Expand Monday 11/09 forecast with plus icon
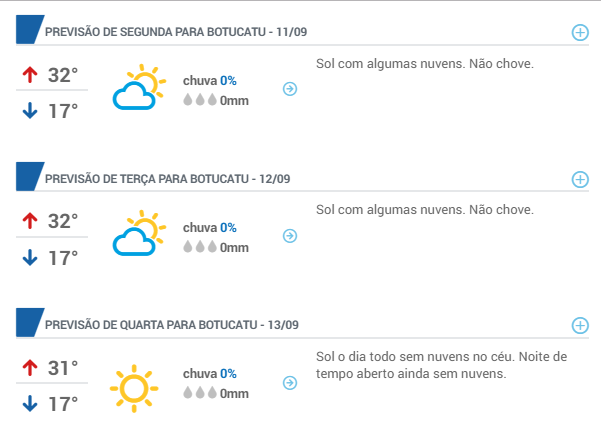This screenshot has width=601, height=447. click(x=580, y=33)
